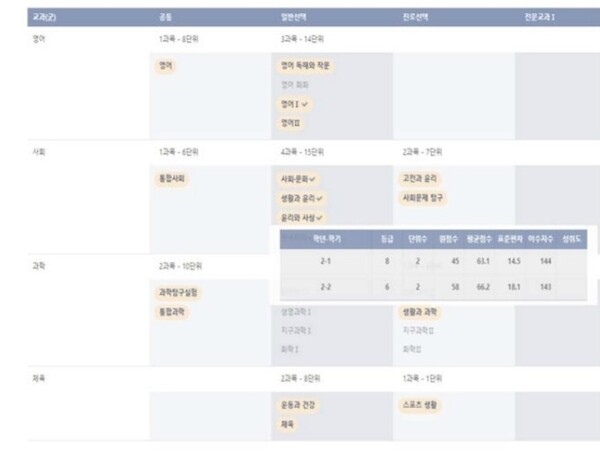Viewport: 600px width, 456px height.
Task: Click the checkmark beside 사회·문화
Action: coord(312,179)
